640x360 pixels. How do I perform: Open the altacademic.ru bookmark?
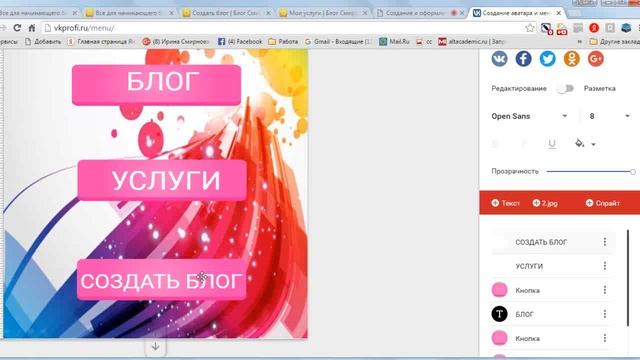pos(472,42)
